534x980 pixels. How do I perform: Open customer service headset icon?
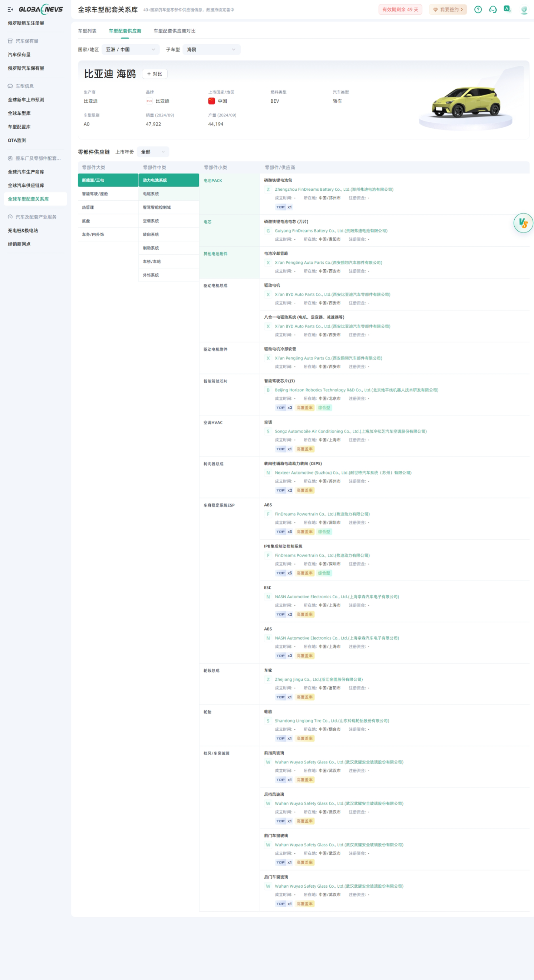[x=493, y=10]
